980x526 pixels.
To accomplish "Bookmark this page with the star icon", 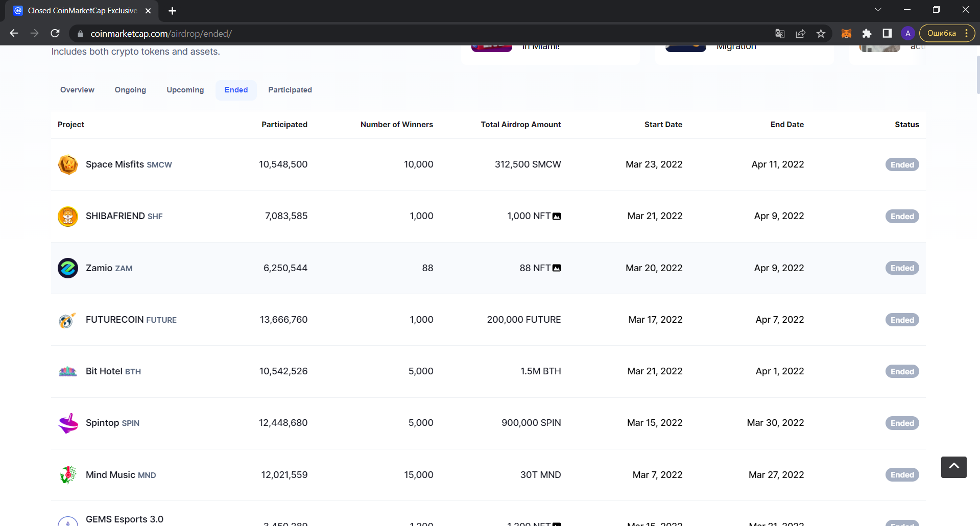I will point(821,34).
